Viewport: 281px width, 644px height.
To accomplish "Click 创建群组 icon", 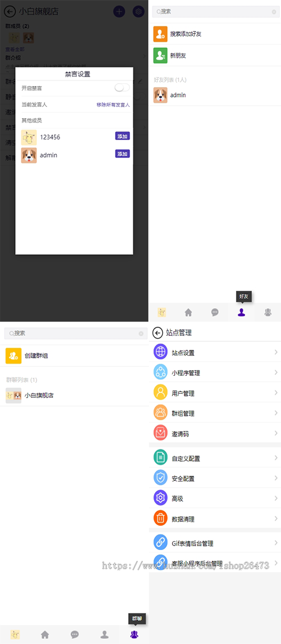I will [13, 355].
